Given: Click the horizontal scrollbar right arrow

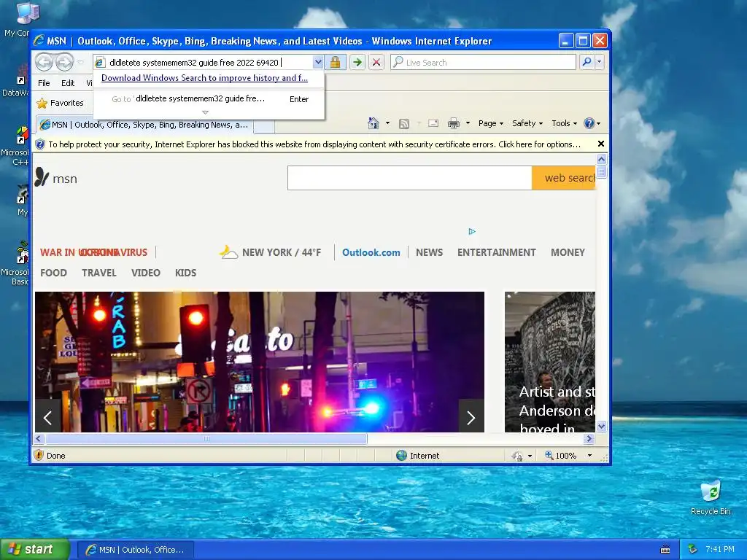Looking at the screenshot, I should (x=589, y=438).
